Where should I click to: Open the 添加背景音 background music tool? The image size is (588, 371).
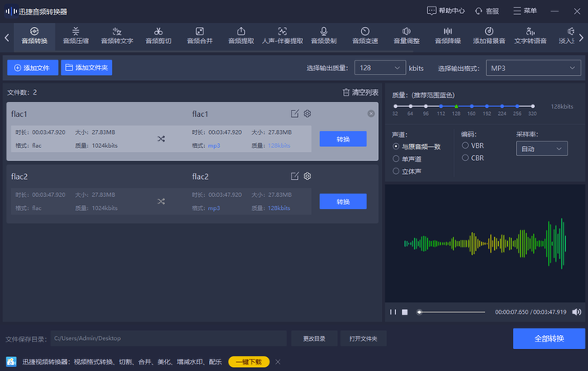(489, 36)
